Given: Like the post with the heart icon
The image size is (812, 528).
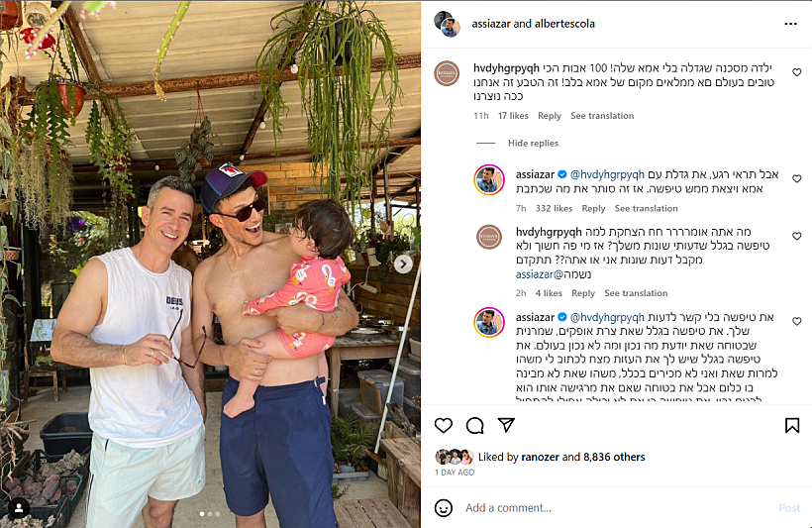Looking at the screenshot, I should pyautogui.click(x=444, y=425).
